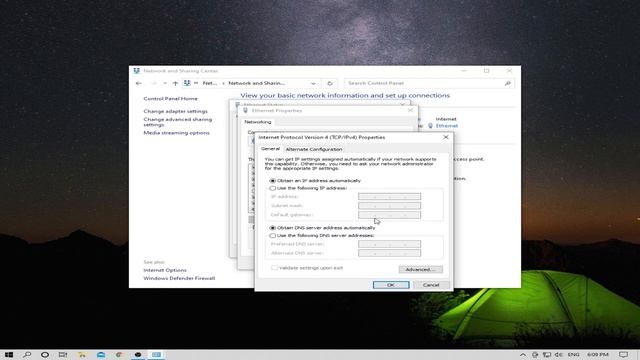Viewport: 640px width, 360px height.
Task: Click search magnifier in Control Panel
Action: [507, 83]
